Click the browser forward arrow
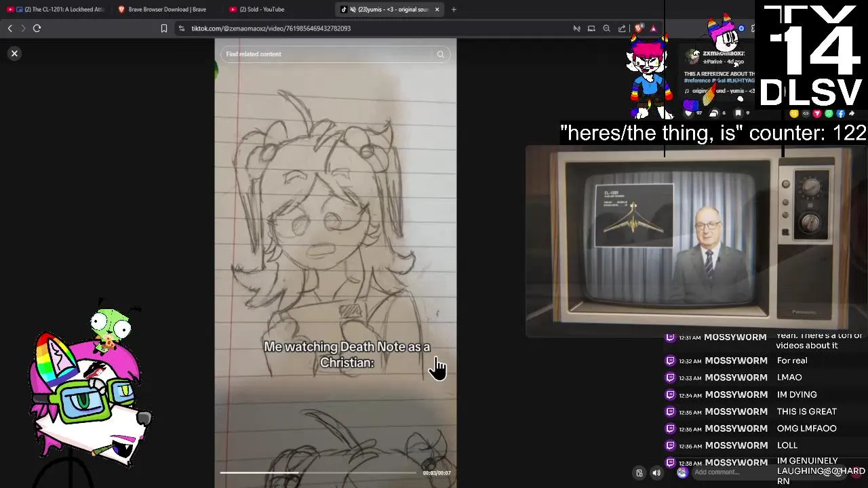The height and width of the screenshot is (488, 868). pos(23,28)
